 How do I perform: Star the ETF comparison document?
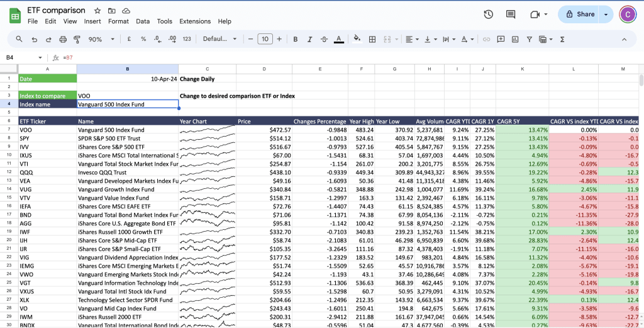pyautogui.click(x=97, y=11)
